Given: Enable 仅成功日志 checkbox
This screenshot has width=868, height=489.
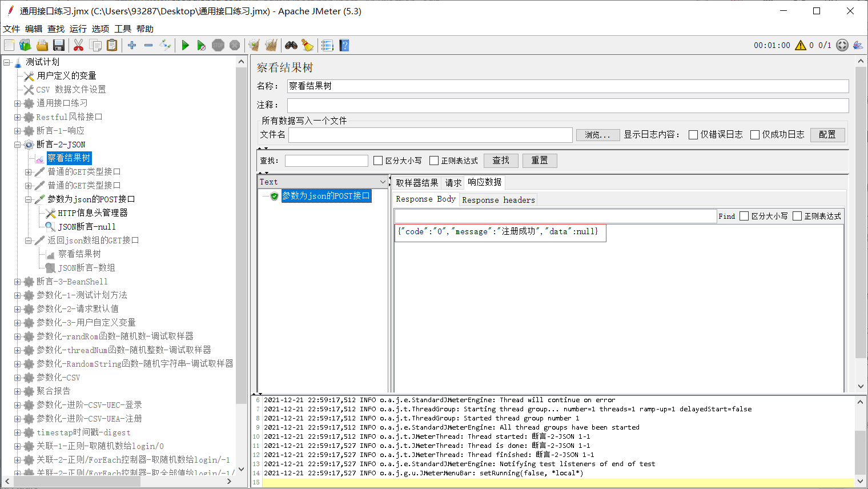Looking at the screenshot, I should click(x=755, y=135).
